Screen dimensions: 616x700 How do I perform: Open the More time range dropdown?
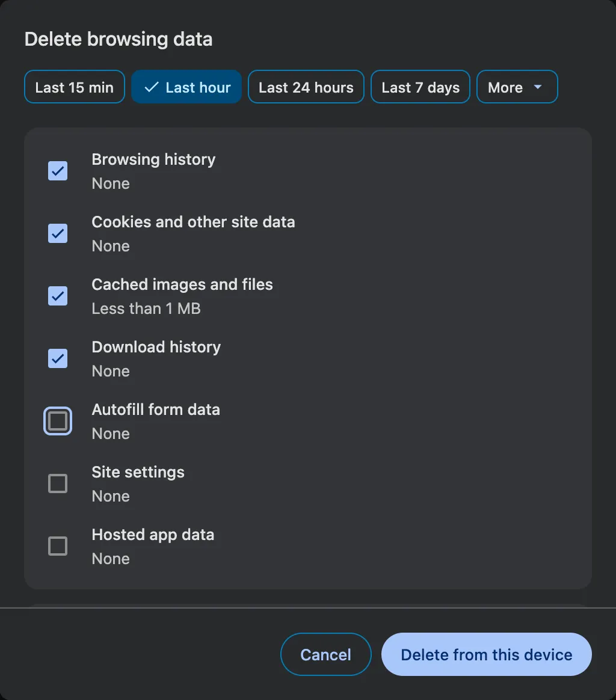tap(517, 87)
